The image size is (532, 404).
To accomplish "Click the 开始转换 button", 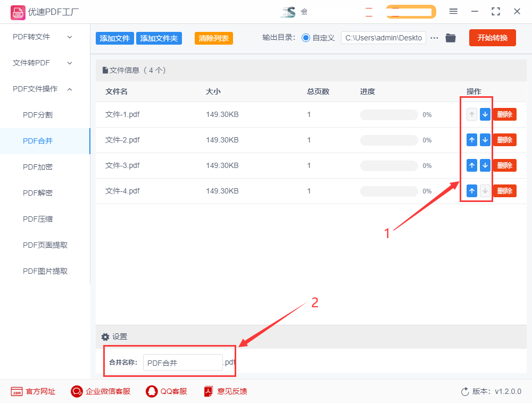I will (492, 38).
